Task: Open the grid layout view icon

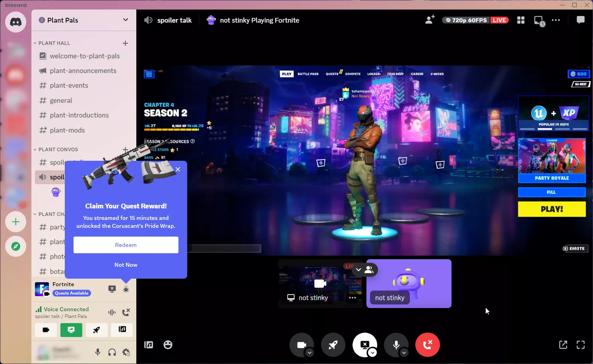Action: (x=521, y=20)
